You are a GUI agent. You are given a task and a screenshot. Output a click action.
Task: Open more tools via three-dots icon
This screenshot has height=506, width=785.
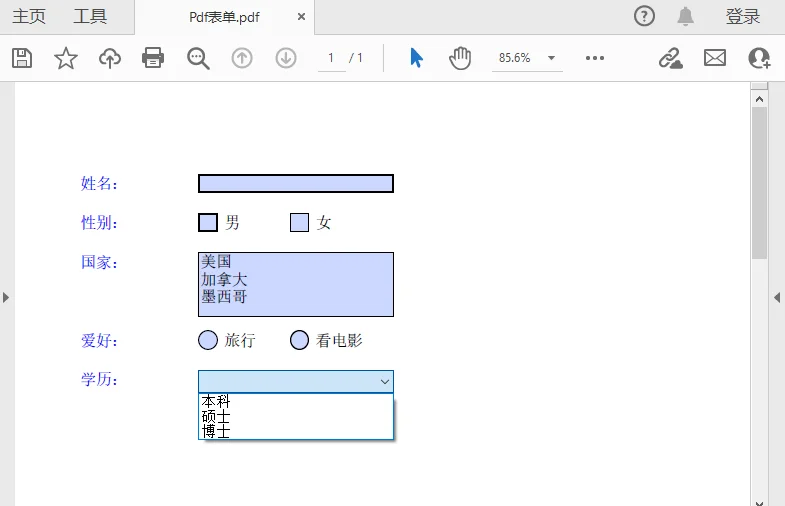tap(595, 58)
